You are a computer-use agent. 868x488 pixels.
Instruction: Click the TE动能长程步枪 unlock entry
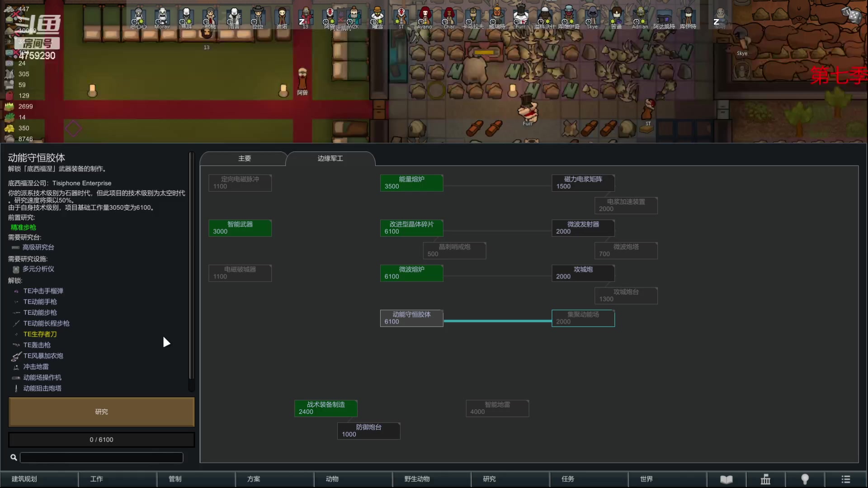pos(47,324)
